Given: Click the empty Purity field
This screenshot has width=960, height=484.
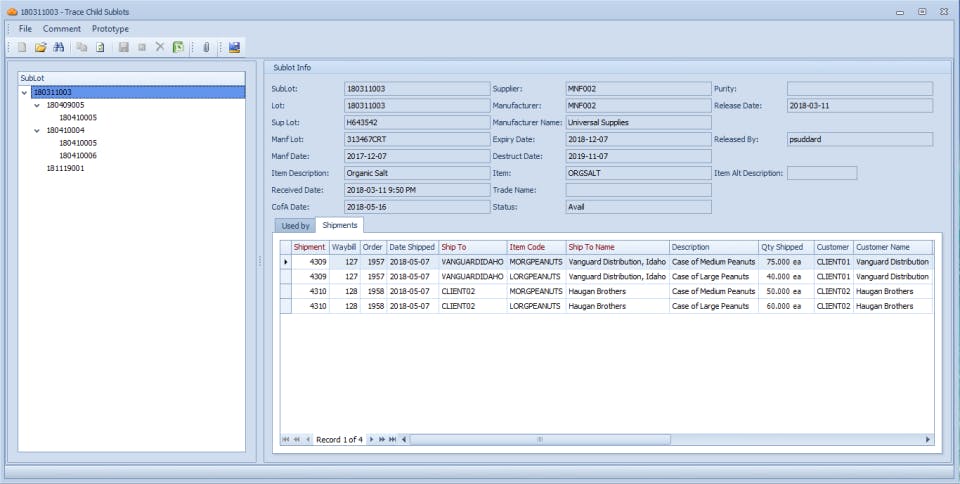Looking at the screenshot, I should coord(860,89).
